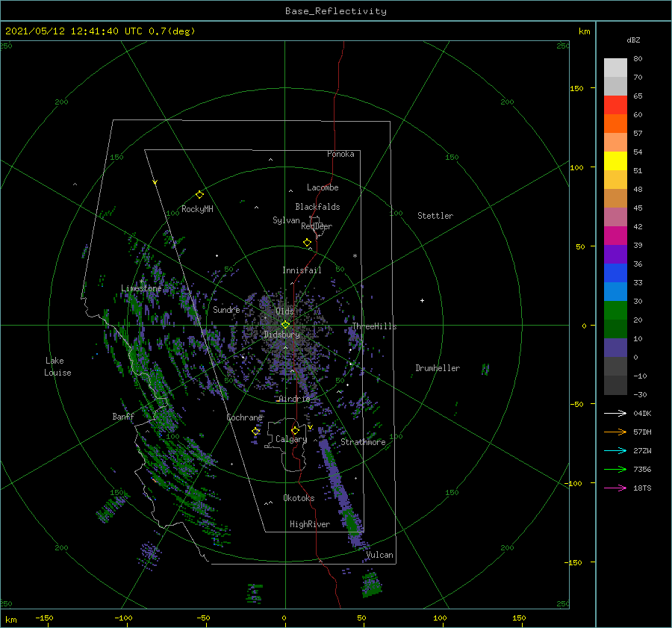Click the Innisfail label

click(302, 270)
